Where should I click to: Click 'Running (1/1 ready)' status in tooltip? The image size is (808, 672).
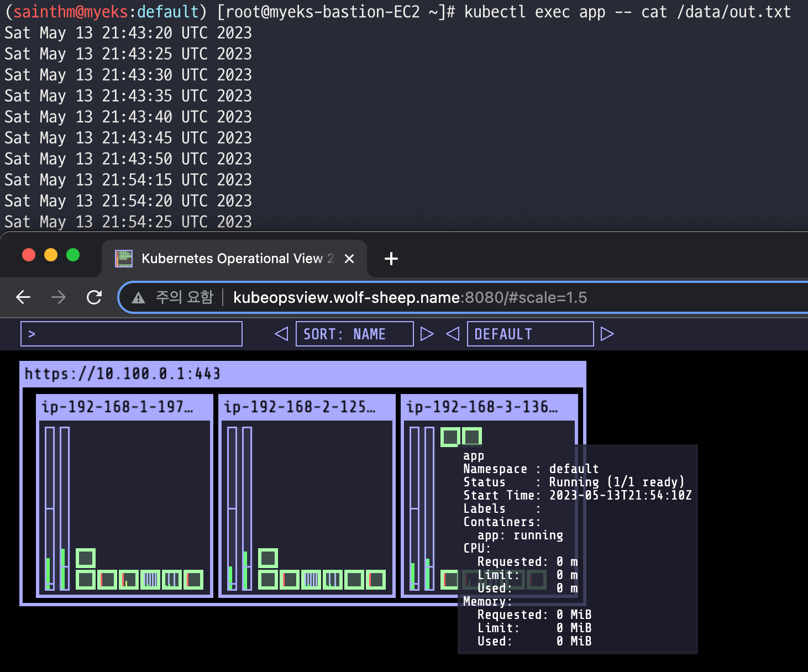click(x=617, y=482)
